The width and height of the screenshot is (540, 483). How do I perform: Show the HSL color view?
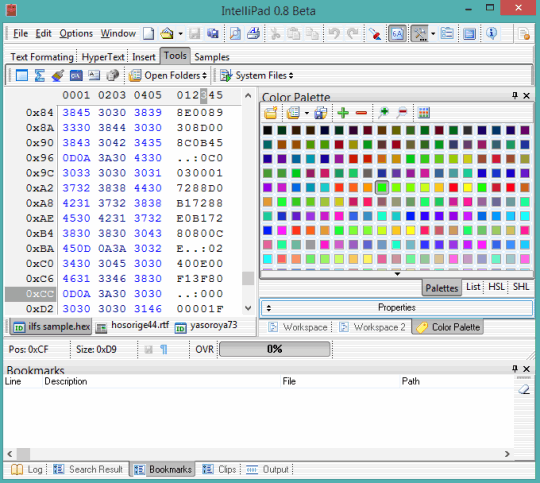(x=496, y=287)
